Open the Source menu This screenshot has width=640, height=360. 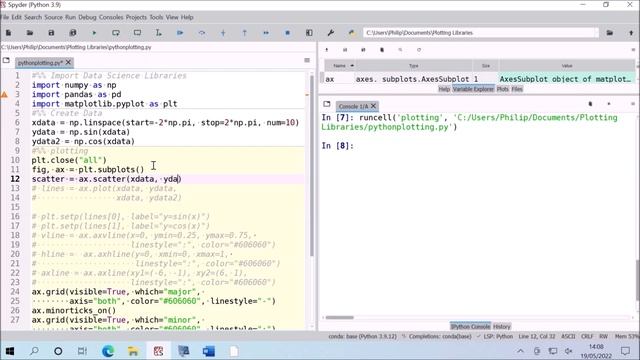[53, 17]
